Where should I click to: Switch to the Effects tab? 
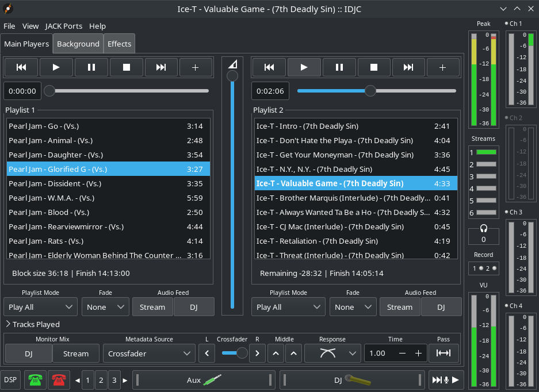[119, 44]
